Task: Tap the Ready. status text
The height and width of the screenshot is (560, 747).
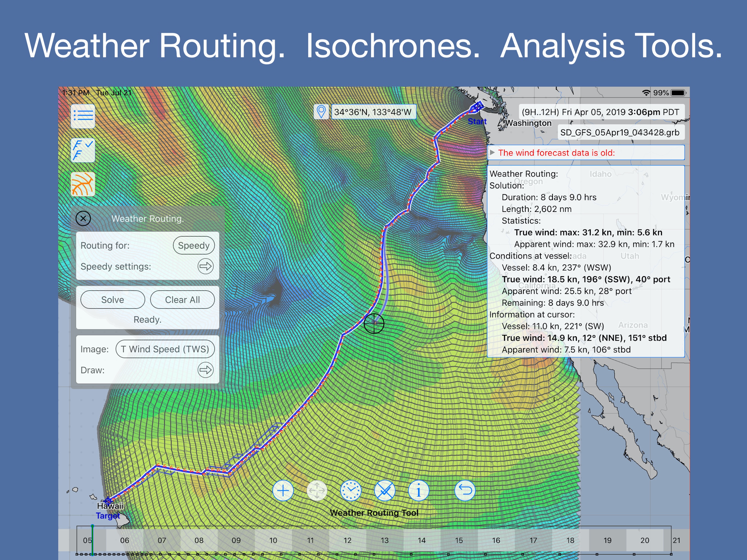Action: [x=148, y=320]
